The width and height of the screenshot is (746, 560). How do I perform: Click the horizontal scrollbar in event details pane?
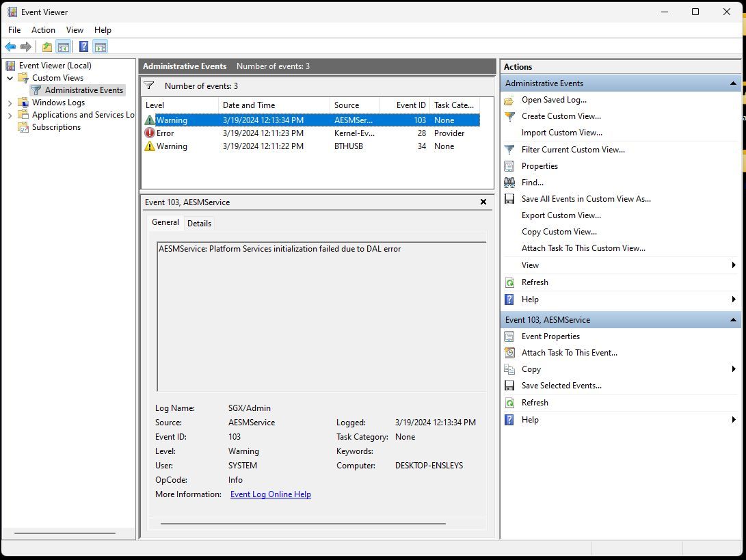pos(303,523)
